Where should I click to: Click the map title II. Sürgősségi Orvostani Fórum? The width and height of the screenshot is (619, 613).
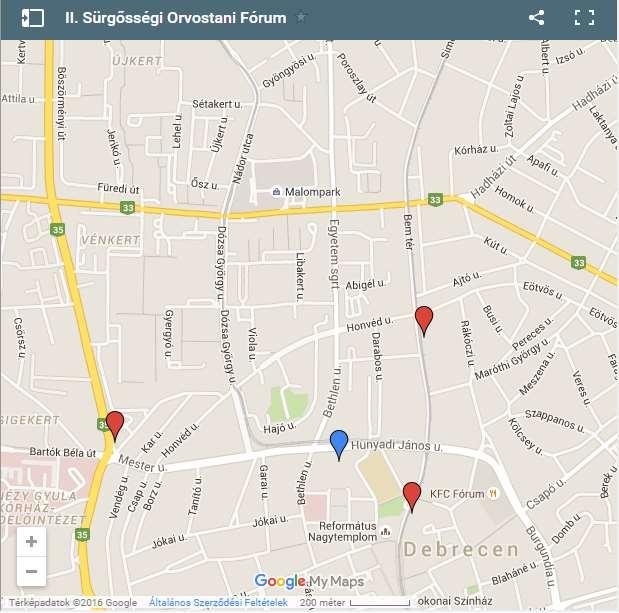tap(176, 18)
